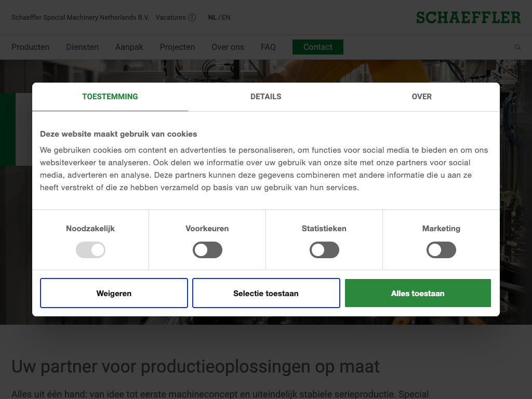Turn on the Marketing cookie switch
The image size is (532, 399).
pyautogui.click(x=441, y=250)
